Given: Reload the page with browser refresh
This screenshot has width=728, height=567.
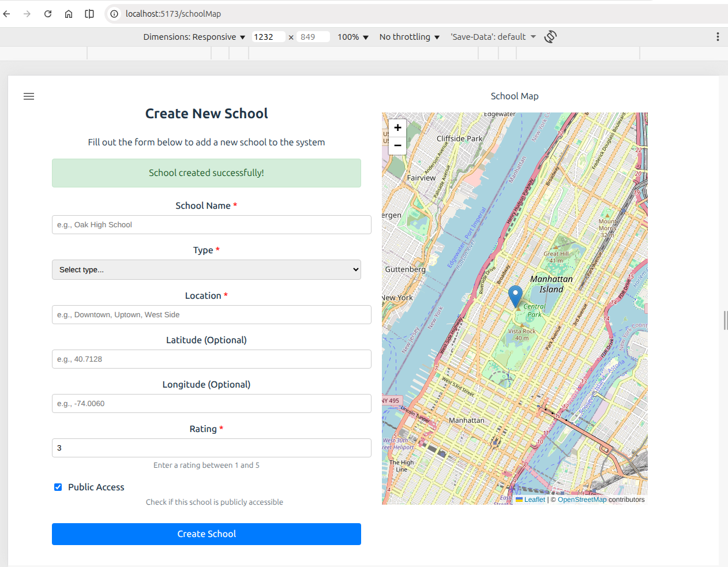Looking at the screenshot, I should click(48, 14).
